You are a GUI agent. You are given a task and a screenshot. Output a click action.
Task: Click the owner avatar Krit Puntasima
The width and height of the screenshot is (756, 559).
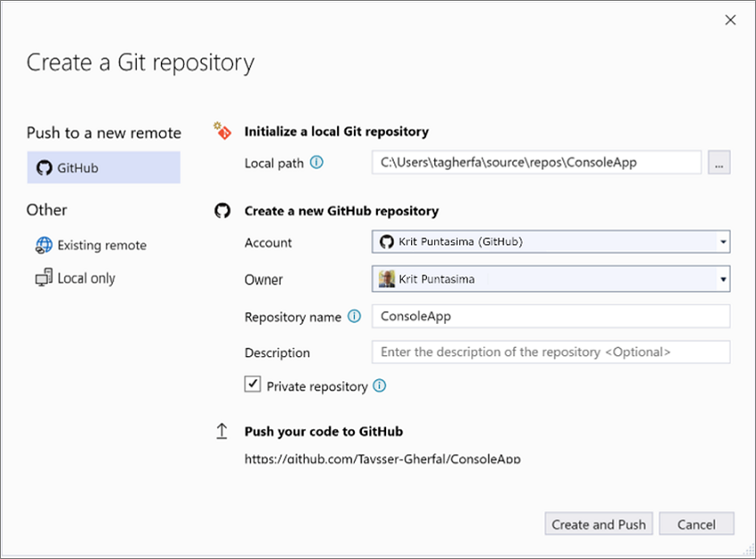(x=387, y=279)
